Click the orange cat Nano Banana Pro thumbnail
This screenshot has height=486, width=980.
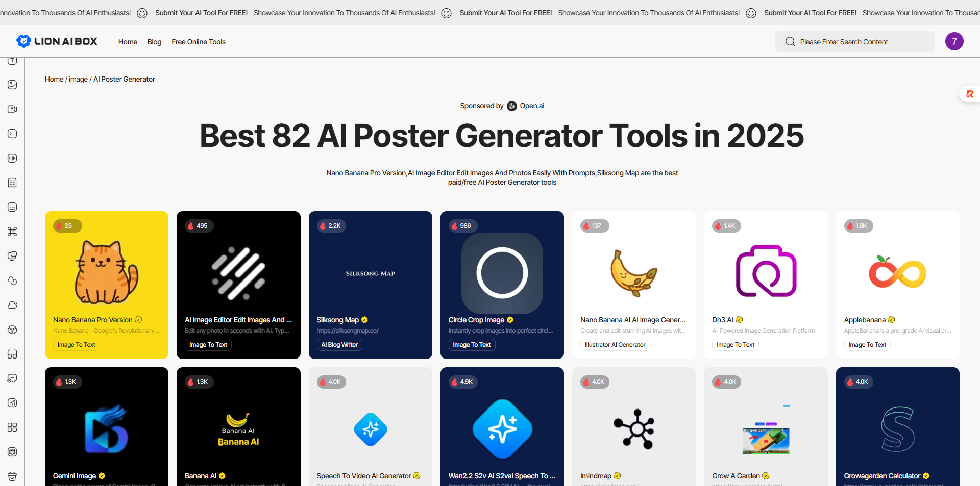coord(107,272)
